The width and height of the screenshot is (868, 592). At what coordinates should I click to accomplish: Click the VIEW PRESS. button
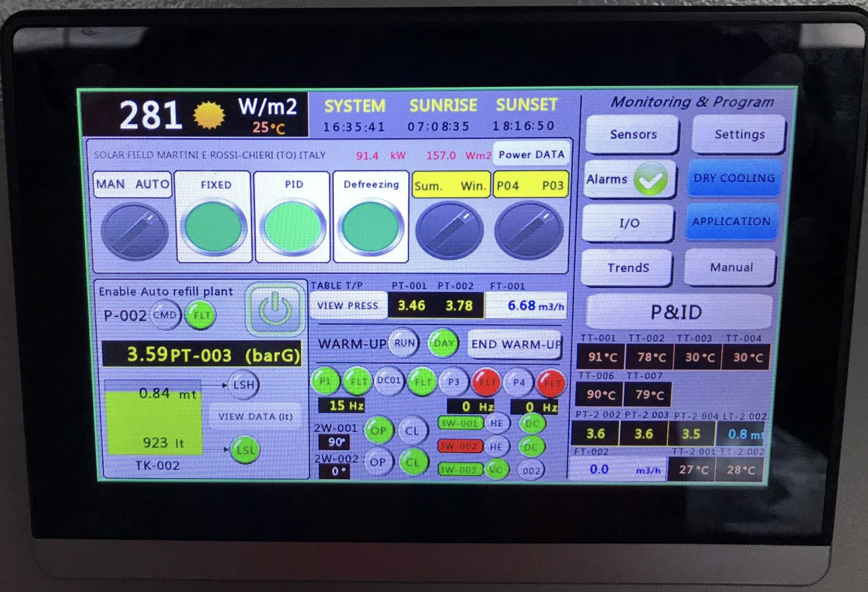pos(348,306)
